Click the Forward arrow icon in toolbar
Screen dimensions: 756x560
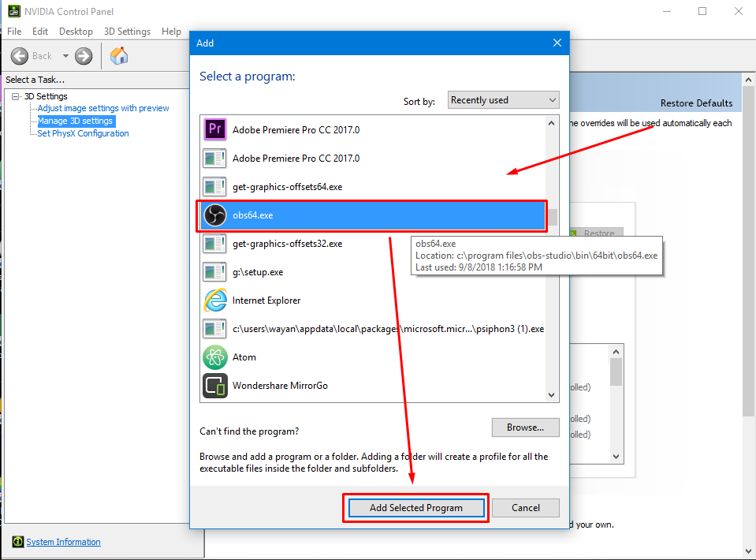(84, 56)
